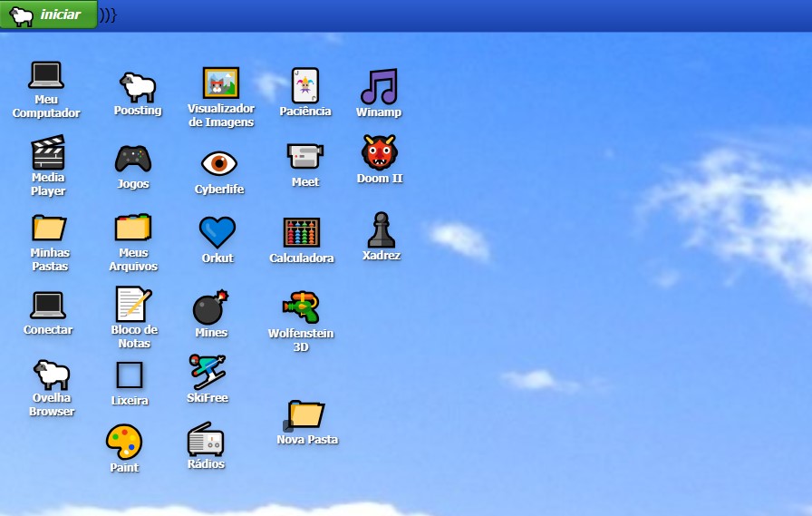Viewport: 812px width, 516px height.
Task: Open the Poosting sheep icon
Action: click(138, 88)
